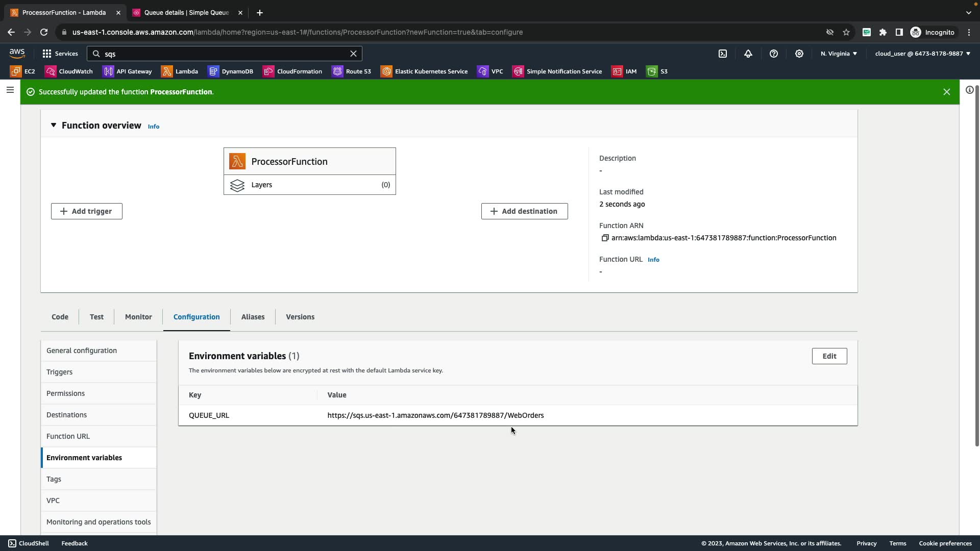Open the CloudShell icon in top bar
Image resolution: width=980 pixels, height=551 pixels.
point(723,54)
